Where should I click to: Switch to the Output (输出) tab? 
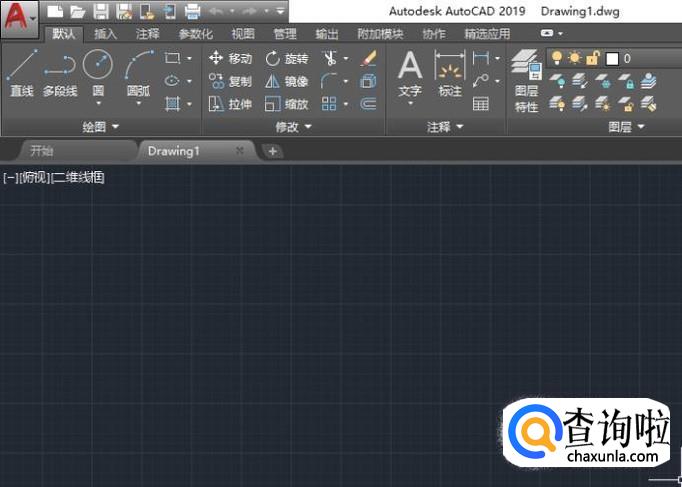(327, 33)
